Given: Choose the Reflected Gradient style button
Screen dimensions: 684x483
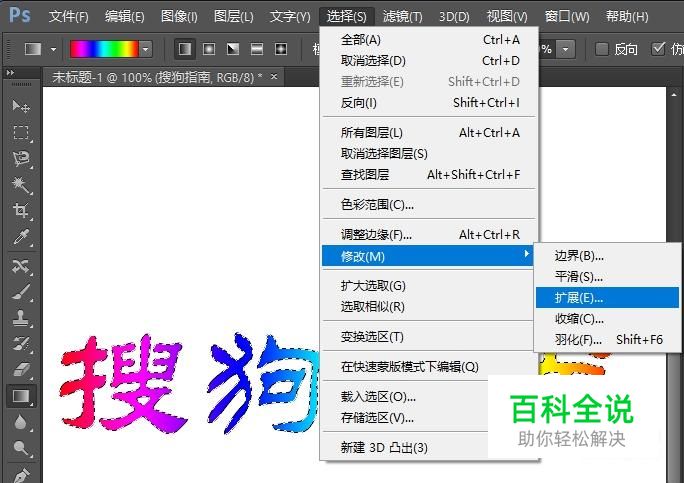Looking at the screenshot, I should pyautogui.click(x=257, y=49).
